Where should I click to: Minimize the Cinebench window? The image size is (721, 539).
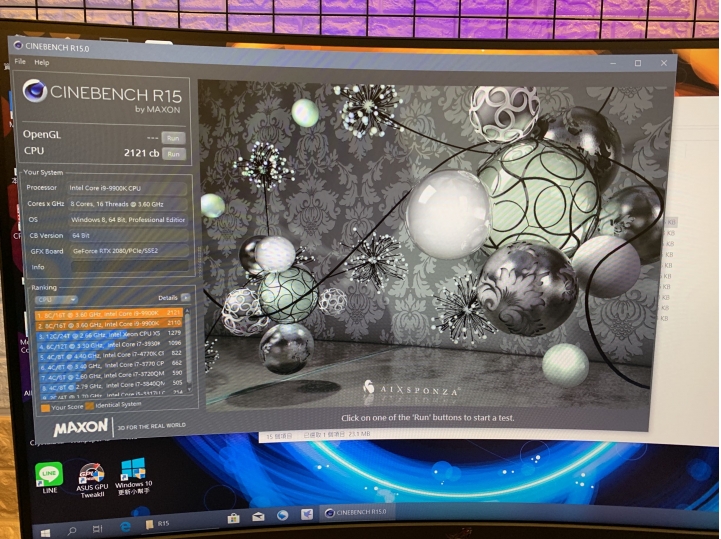click(x=613, y=63)
